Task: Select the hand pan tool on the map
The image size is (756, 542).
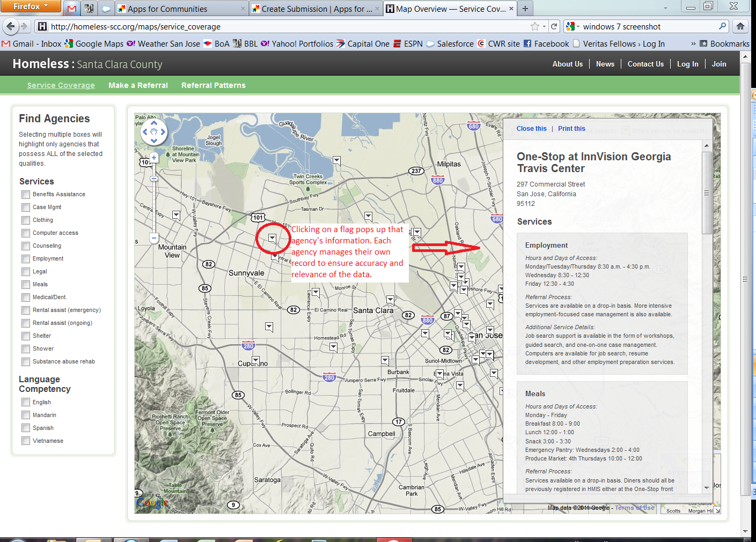Action: (x=154, y=130)
